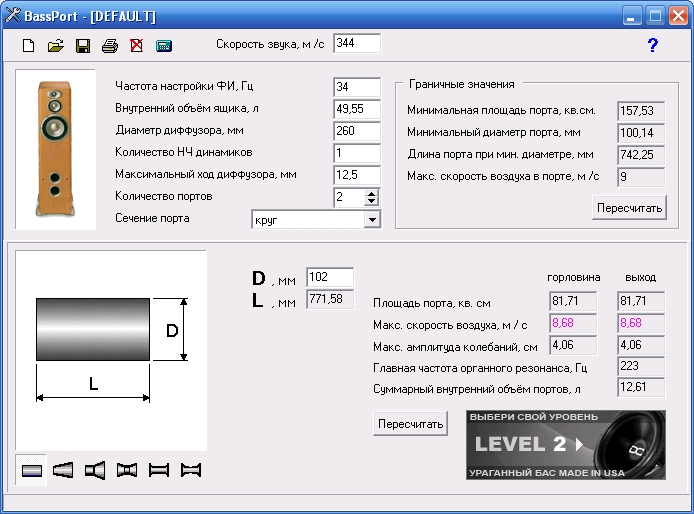This screenshot has width=694, height=514.
Task: Click the BassPort wrench title icon
Action: tap(12, 15)
